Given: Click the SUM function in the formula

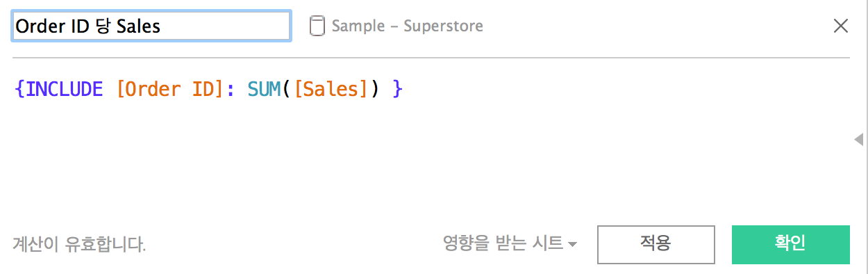Looking at the screenshot, I should [x=264, y=89].
